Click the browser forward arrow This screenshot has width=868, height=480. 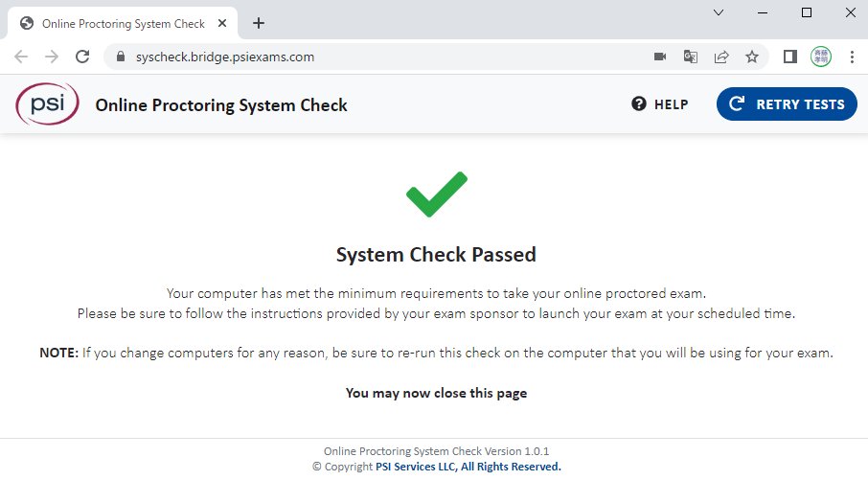pos(52,57)
